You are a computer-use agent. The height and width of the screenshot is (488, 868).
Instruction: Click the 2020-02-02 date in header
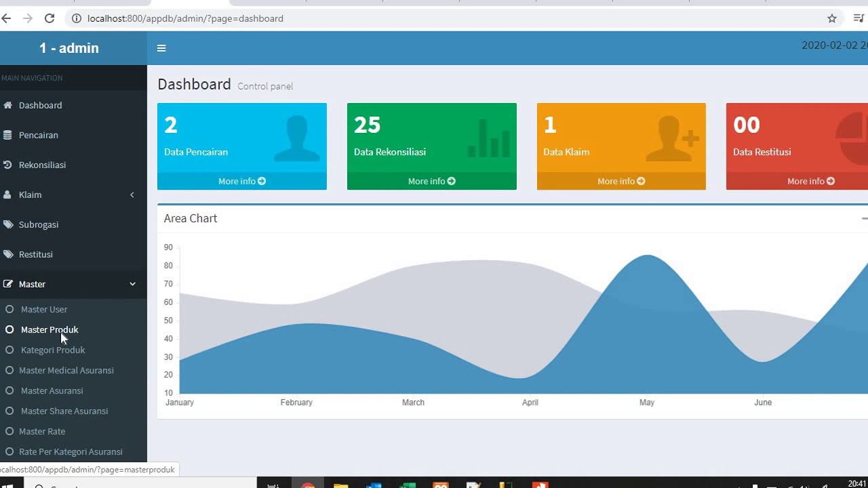coord(835,45)
